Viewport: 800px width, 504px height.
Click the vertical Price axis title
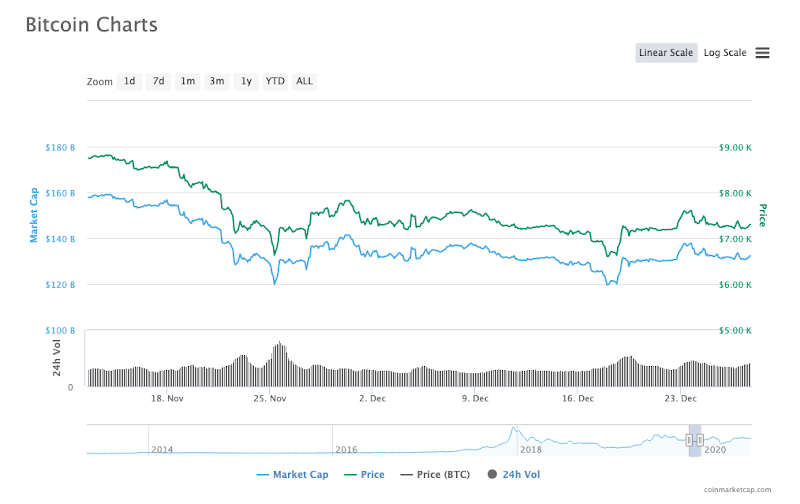tap(763, 215)
